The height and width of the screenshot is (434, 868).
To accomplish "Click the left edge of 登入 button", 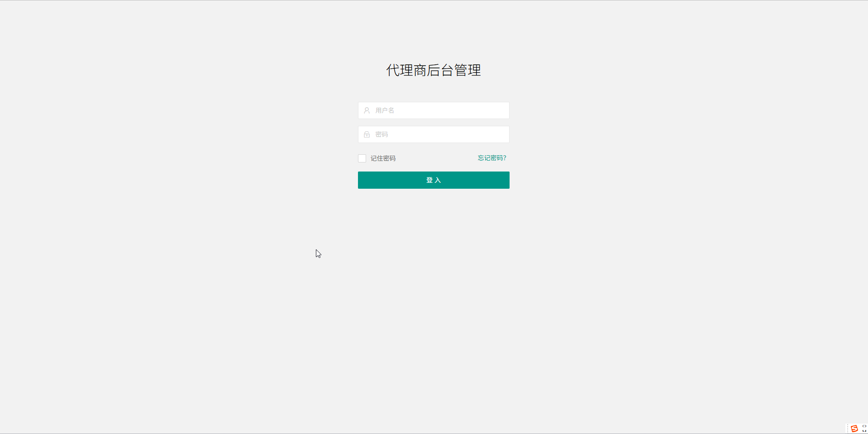I will coord(362,180).
